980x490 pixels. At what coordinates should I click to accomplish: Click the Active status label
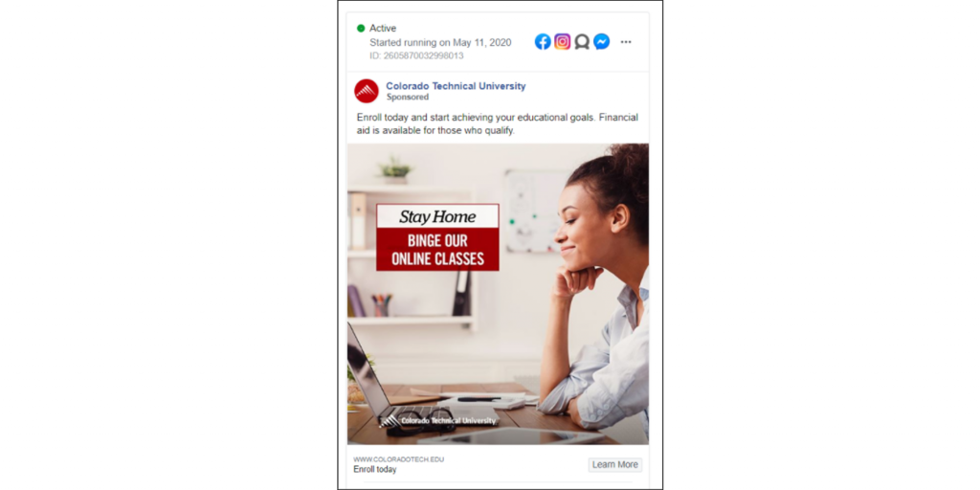point(383,28)
